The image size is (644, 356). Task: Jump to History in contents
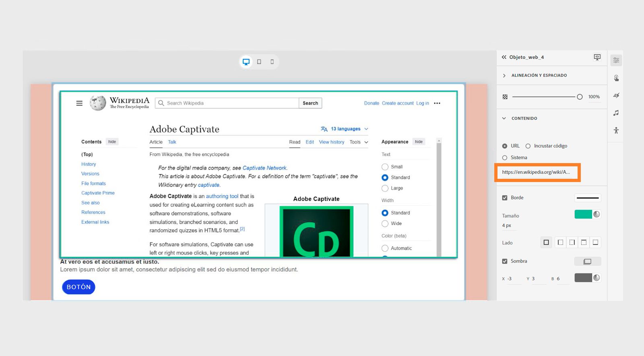point(89,164)
